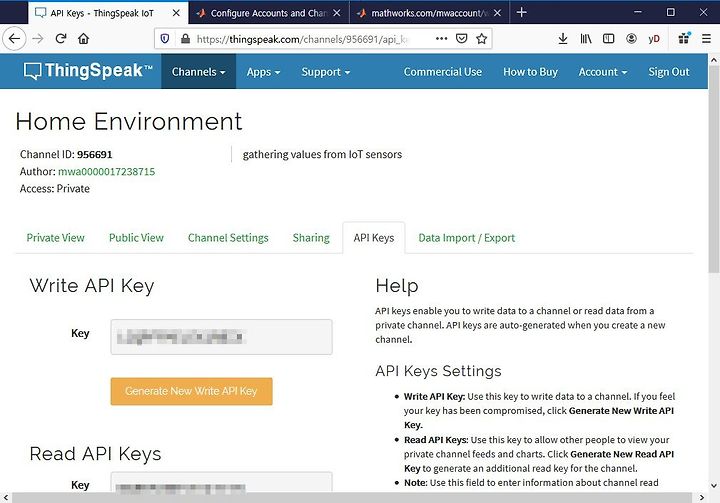Viewport: 720px width, 503px height.
Task: Click the scroll up arrow
Action: click(714, 60)
